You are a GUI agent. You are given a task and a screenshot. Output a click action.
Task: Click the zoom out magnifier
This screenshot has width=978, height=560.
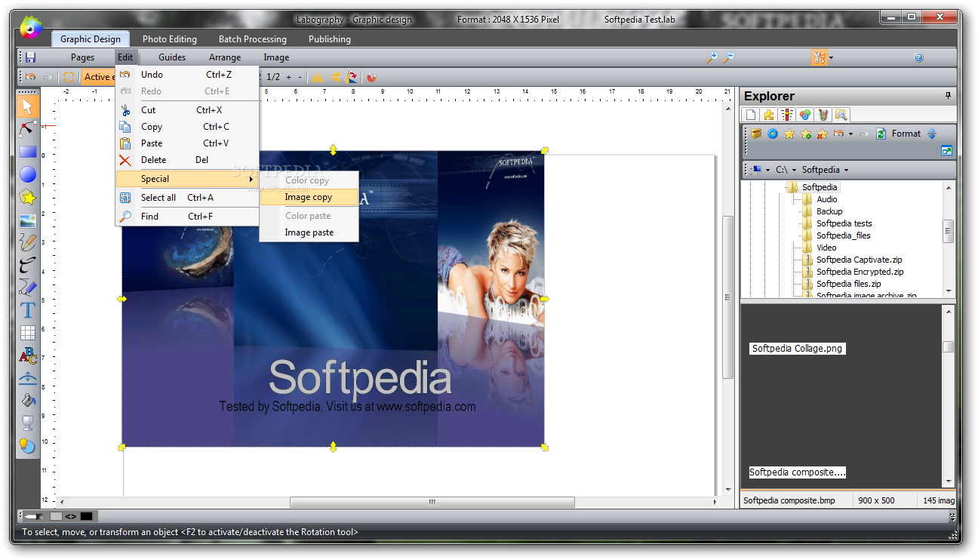tap(728, 57)
